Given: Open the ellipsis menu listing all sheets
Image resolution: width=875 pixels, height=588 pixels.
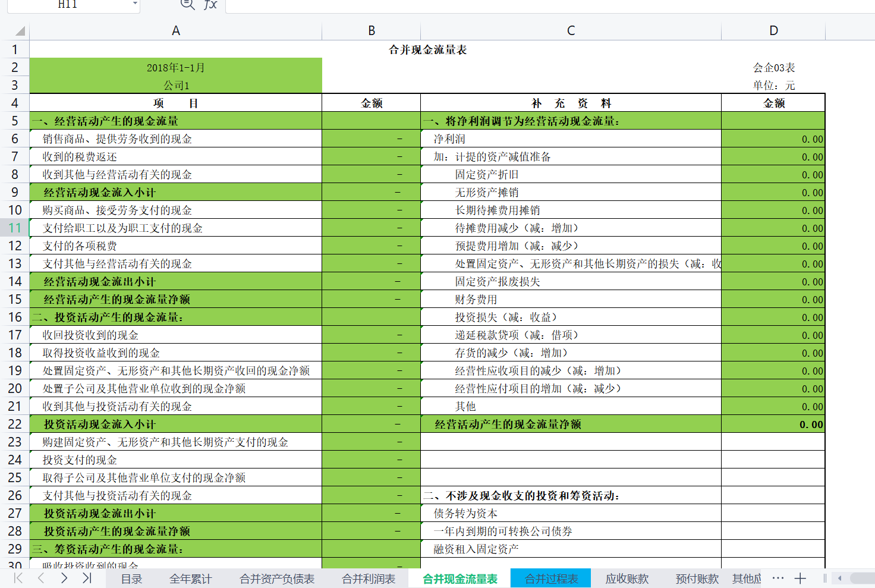Looking at the screenshot, I should click(778, 577).
